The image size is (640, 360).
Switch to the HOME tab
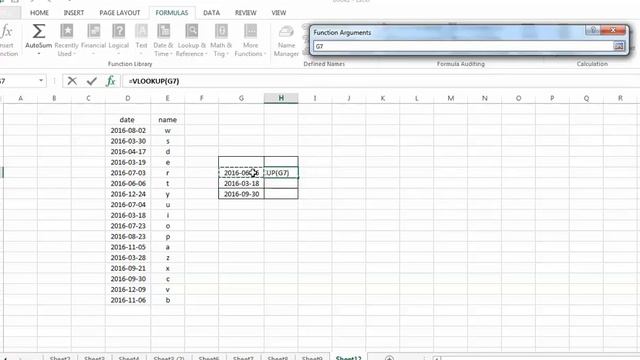pos(39,13)
